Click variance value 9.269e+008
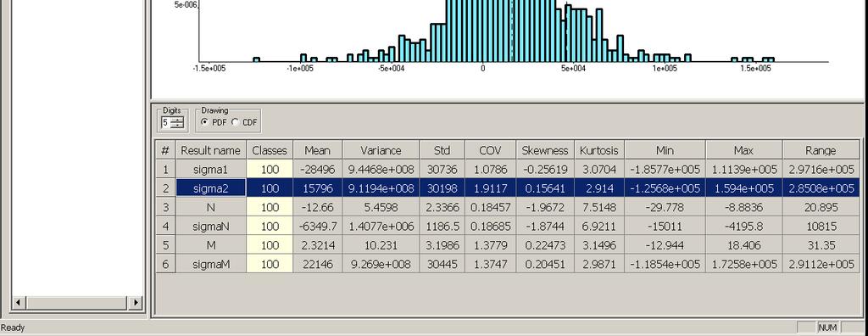The width and height of the screenshot is (868, 336). coord(381,265)
